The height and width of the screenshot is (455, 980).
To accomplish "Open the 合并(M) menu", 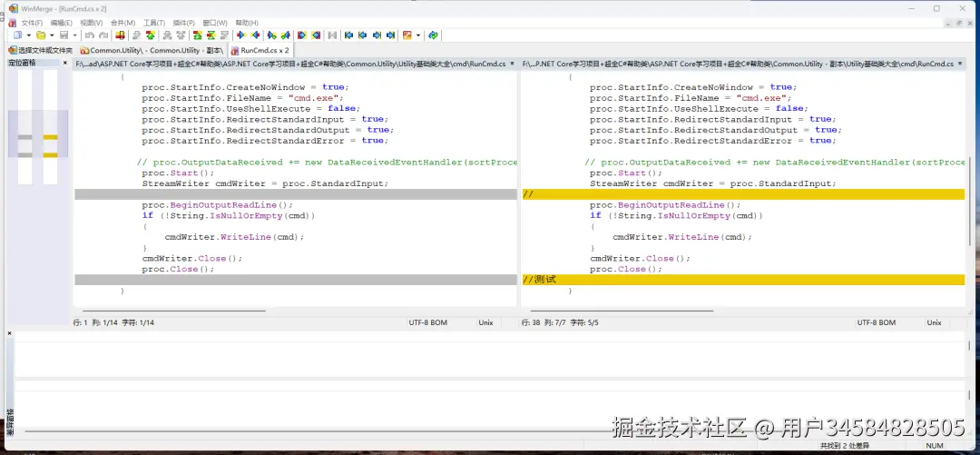I will click(x=123, y=23).
